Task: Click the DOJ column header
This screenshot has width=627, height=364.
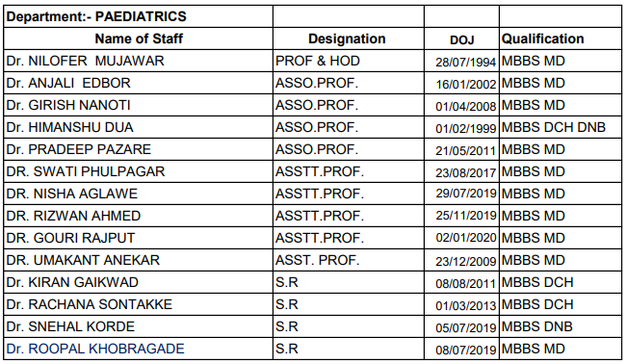Action: click(461, 39)
